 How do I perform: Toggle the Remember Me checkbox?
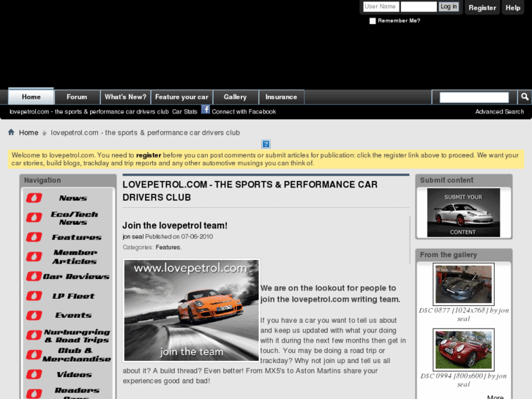point(372,21)
